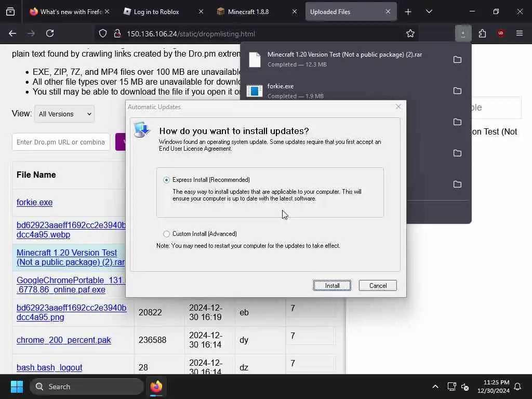Open the notifications bell
532x399 pixels.
pyautogui.click(x=518, y=387)
